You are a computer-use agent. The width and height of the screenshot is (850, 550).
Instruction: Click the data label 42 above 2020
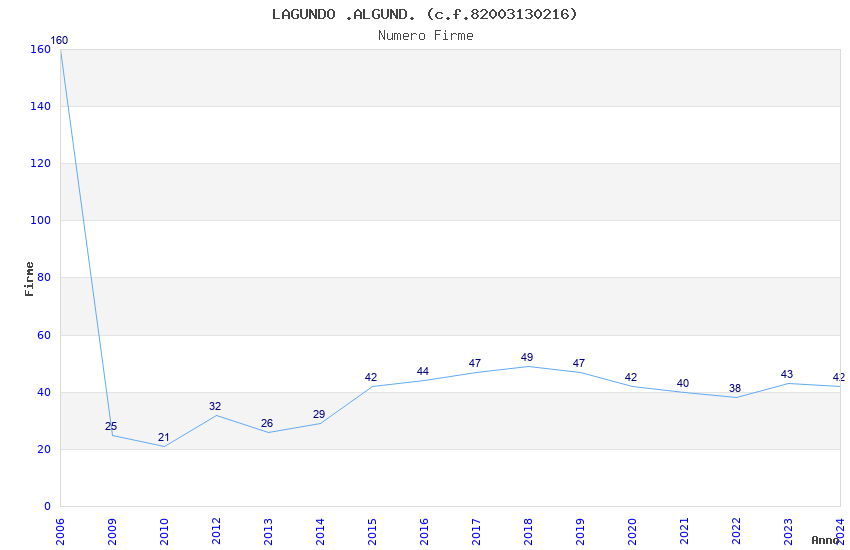click(631, 377)
